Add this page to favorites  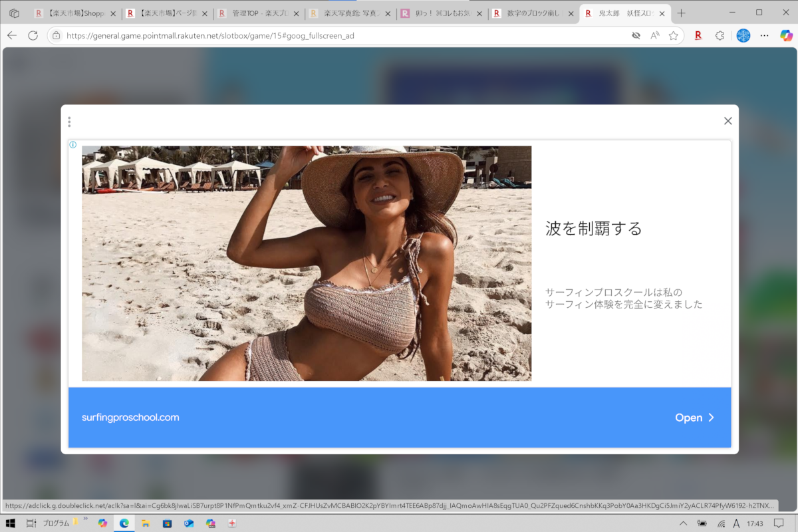coord(673,36)
